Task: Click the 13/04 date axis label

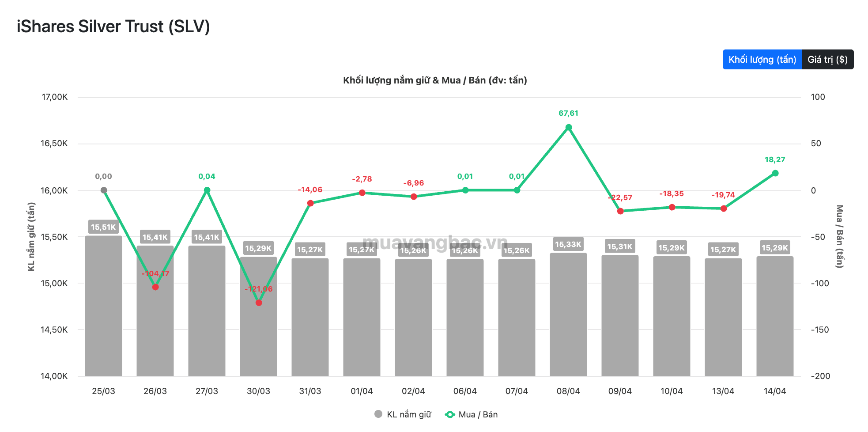Action: 723,391
